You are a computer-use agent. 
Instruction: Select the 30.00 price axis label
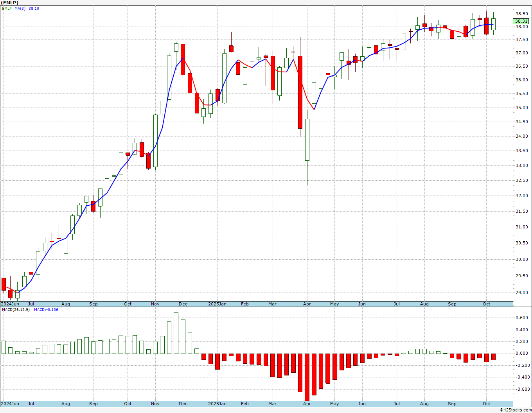[x=521, y=259]
